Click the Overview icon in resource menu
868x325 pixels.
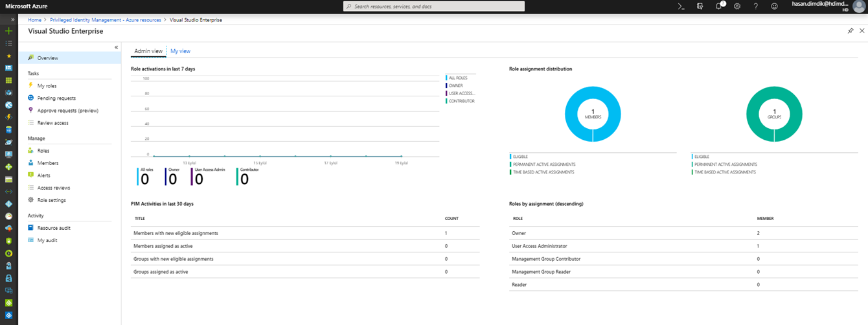click(x=30, y=58)
